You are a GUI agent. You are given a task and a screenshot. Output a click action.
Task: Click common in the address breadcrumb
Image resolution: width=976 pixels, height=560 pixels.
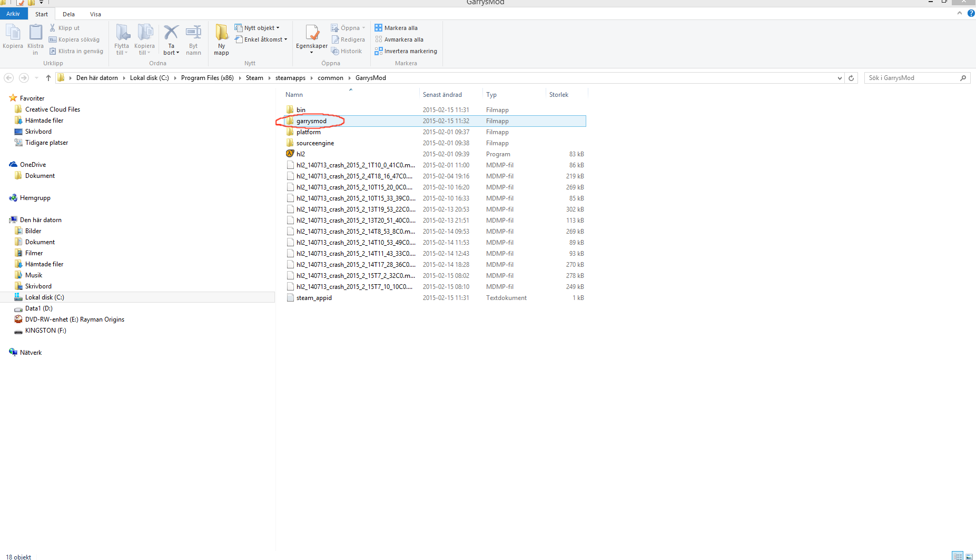330,78
